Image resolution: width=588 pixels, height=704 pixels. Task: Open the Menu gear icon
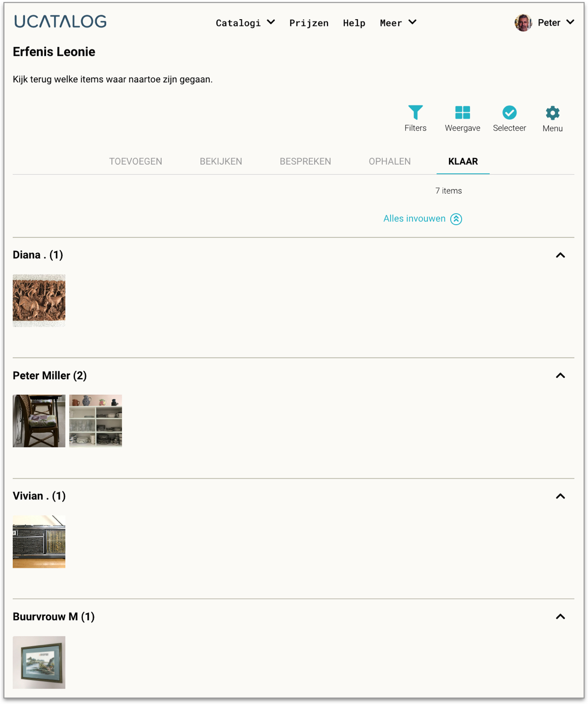point(552,113)
